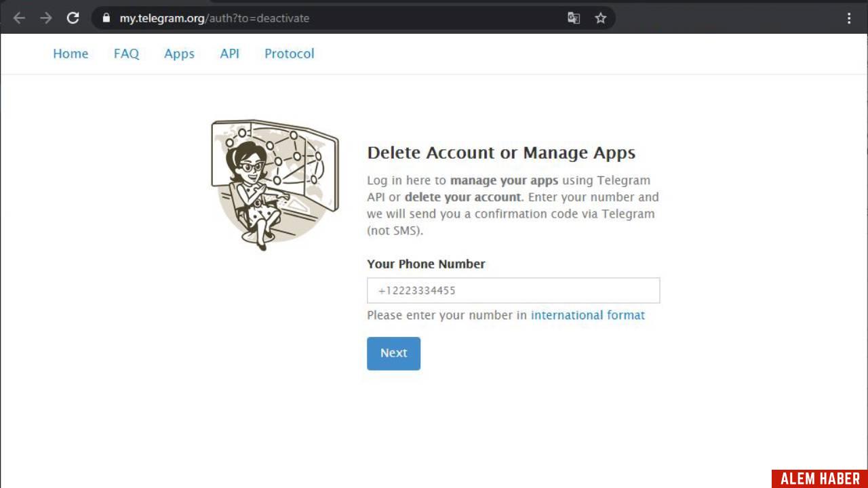The image size is (868, 488).
Task: Click the woman-at-desk illustration
Action: pos(275,184)
